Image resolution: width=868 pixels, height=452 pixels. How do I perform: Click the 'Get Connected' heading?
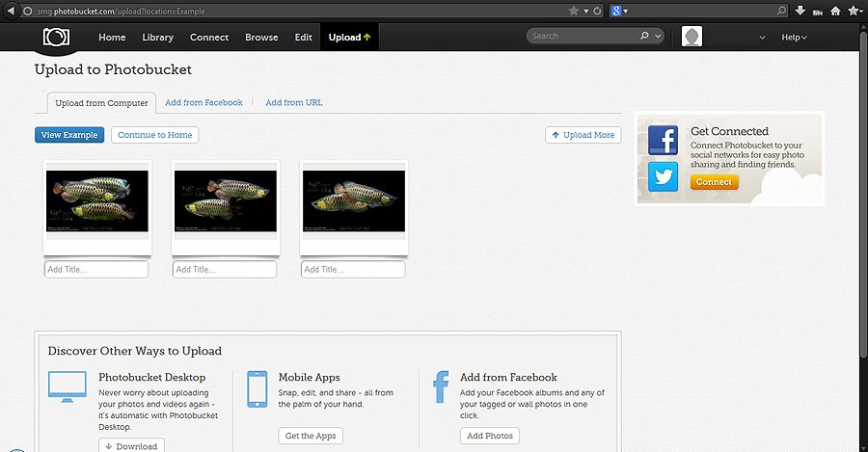pos(729,131)
